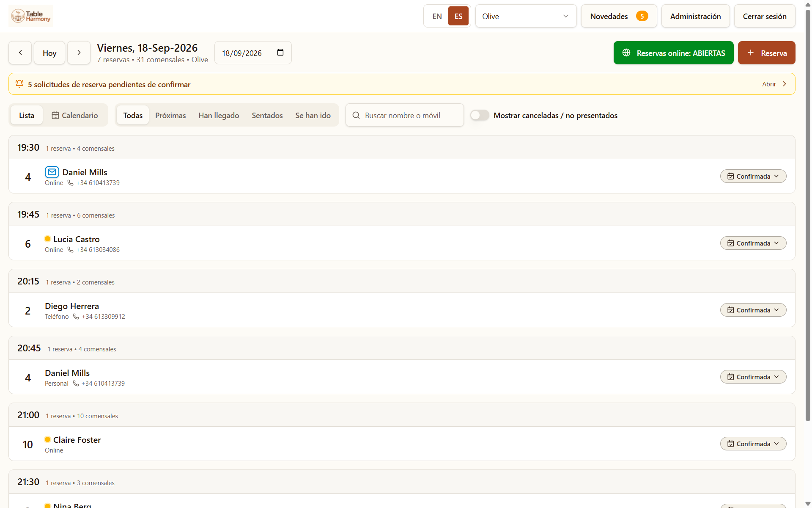Click phone icon in Daniel Mills 20:45 row
The height and width of the screenshot is (508, 812).
[x=76, y=384]
